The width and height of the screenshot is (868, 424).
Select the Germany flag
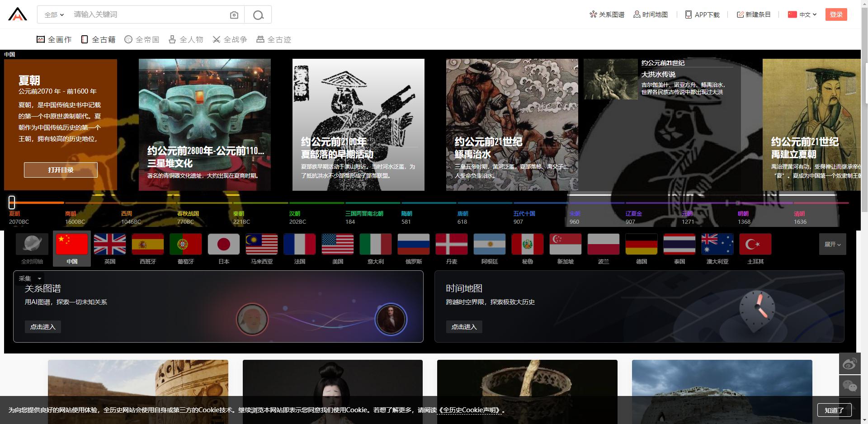click(642, 245)
